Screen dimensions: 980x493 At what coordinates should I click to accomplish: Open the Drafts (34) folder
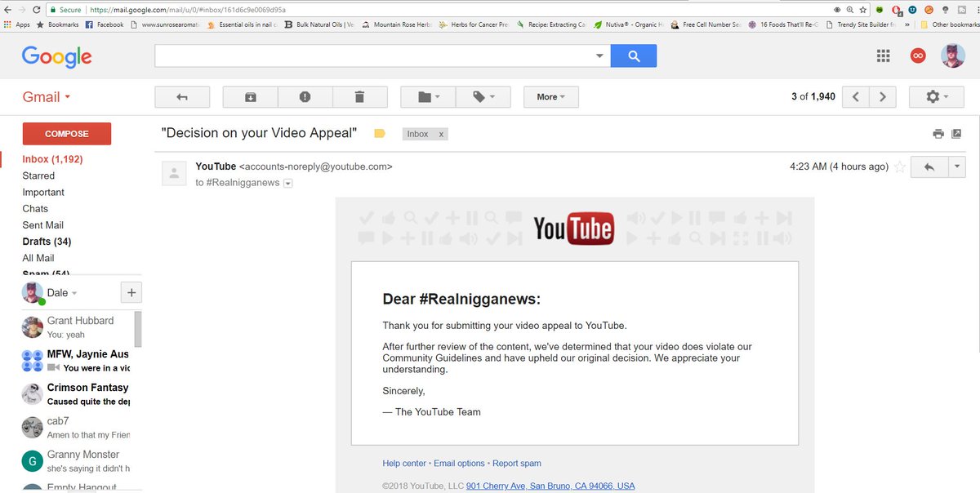[x=47, y=242]
